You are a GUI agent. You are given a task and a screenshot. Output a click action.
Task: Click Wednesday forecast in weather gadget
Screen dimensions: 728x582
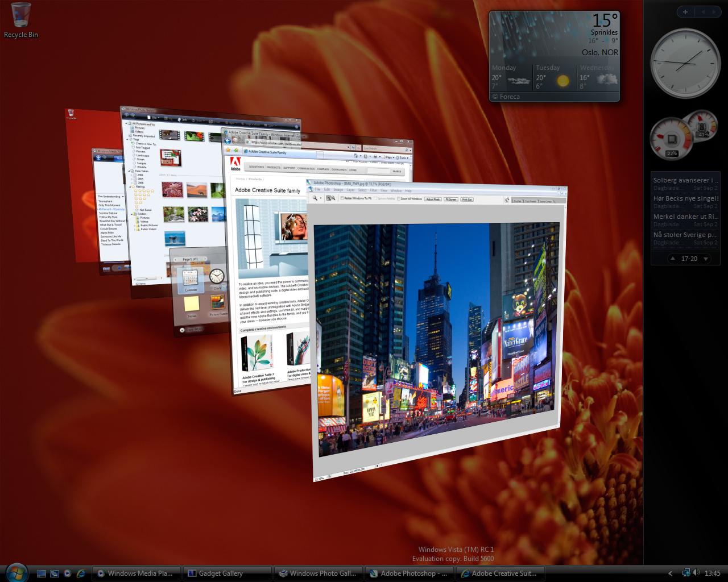pos(598,77)
